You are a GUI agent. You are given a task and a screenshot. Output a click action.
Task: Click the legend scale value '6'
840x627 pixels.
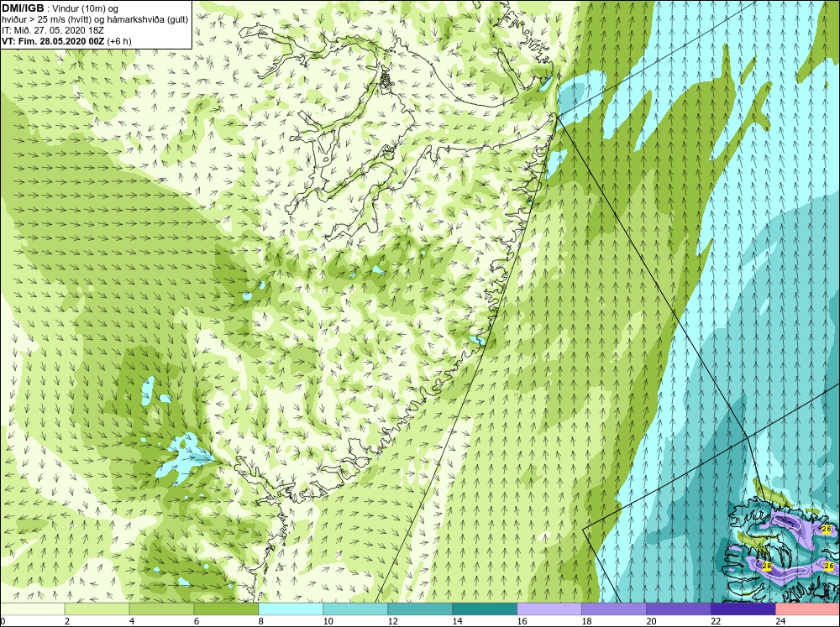(197, 621)
